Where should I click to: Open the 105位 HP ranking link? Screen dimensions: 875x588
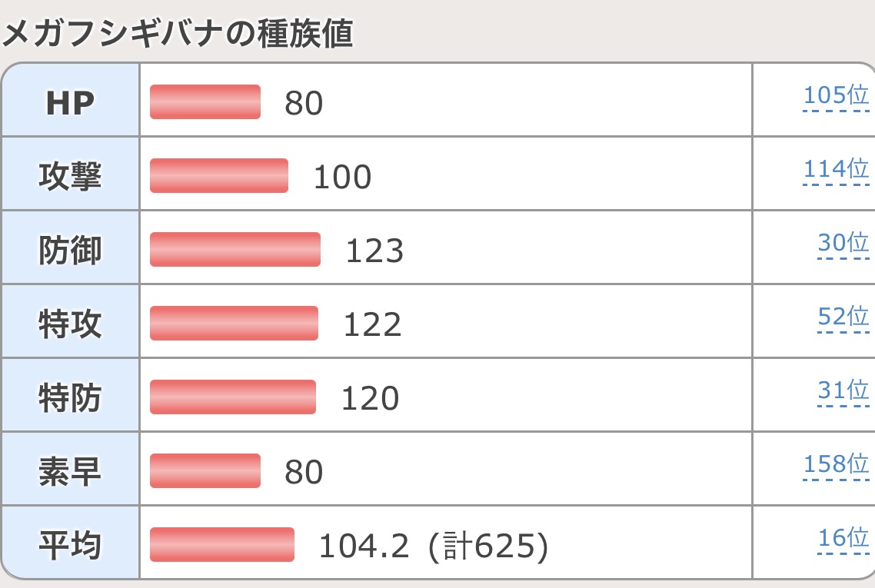[836, 97]
